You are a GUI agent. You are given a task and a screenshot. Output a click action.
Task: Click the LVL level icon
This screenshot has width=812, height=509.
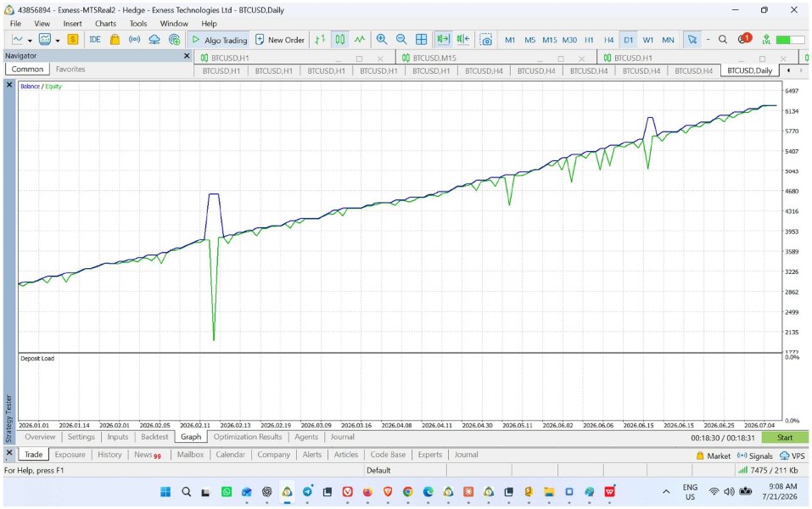[x=766, y=39]
